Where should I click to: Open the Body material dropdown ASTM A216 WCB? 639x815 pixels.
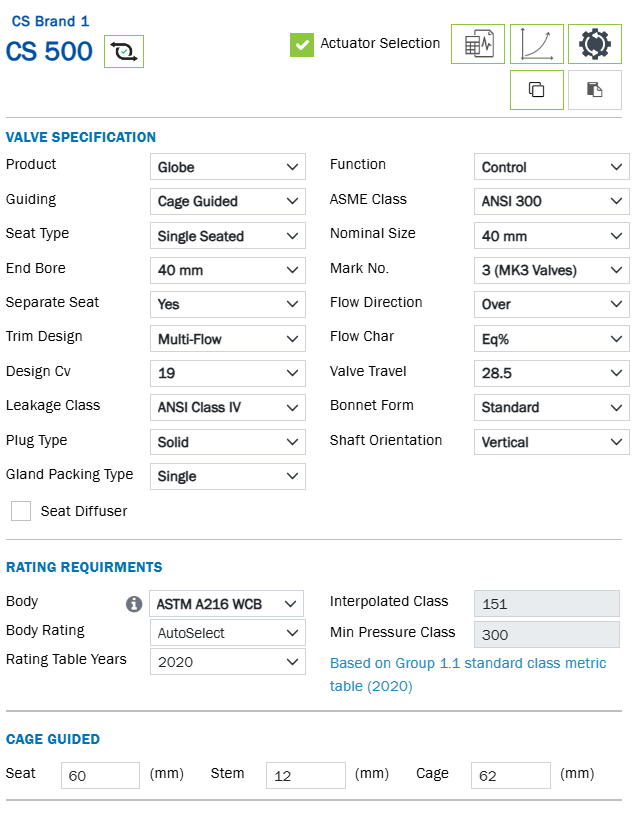(x=227, y=603)
